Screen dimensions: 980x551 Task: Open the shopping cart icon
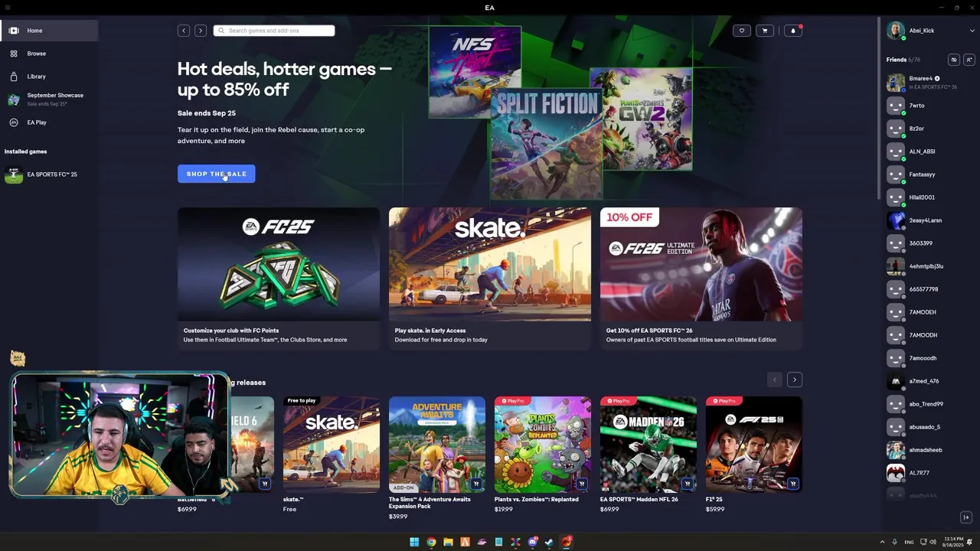click(764, 31)
